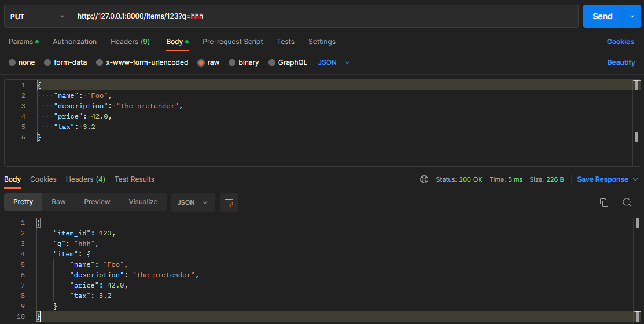Switch to Raw response view
Image resolution: width=644 pixels, height=324 pixels.
click(58, 202)
